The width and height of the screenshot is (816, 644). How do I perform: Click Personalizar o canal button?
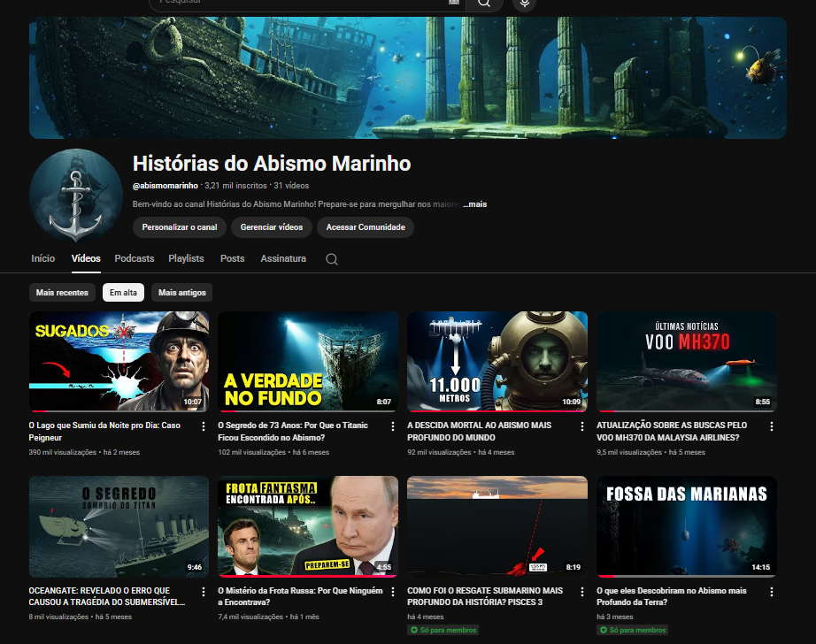[x=180, y=227]
